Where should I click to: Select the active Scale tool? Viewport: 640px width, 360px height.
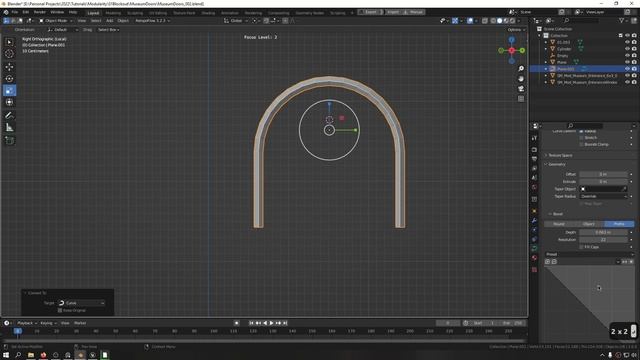[x=9, y=90]
